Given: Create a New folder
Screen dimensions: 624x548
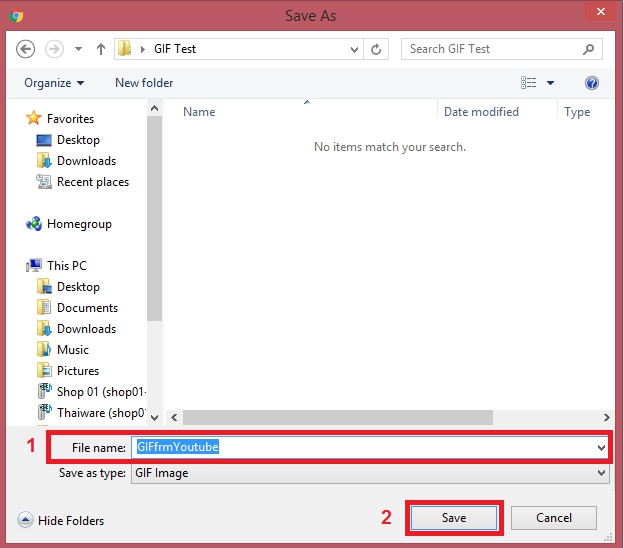Looking at the screenshot, I should point(144,83).
